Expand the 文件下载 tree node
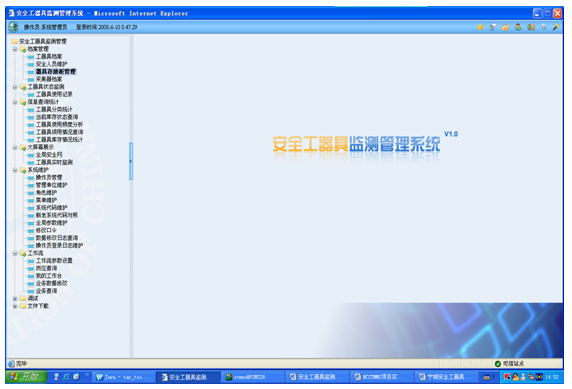Screen dimensions: 572x389 pos(15,306)
